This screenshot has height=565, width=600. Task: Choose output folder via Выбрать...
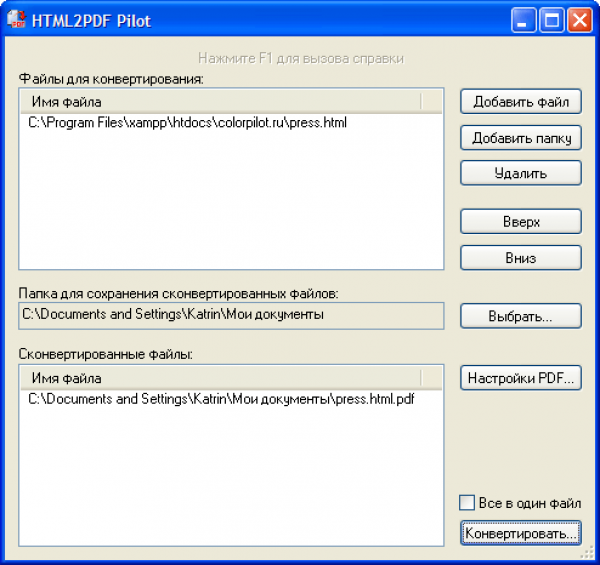(x=521, y=316)
